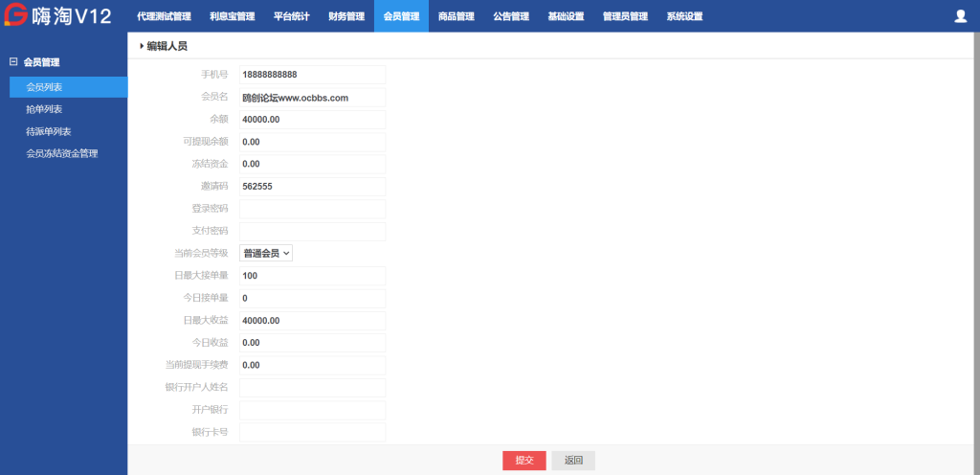Click the 会员管理 sidebar heading text
The image size is (980, 475).
click(x=41, y=62)
